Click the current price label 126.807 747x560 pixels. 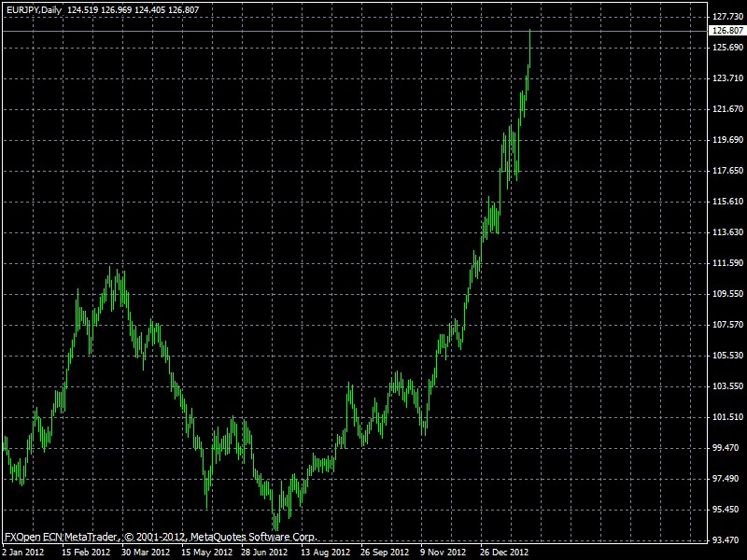[726, 31]
